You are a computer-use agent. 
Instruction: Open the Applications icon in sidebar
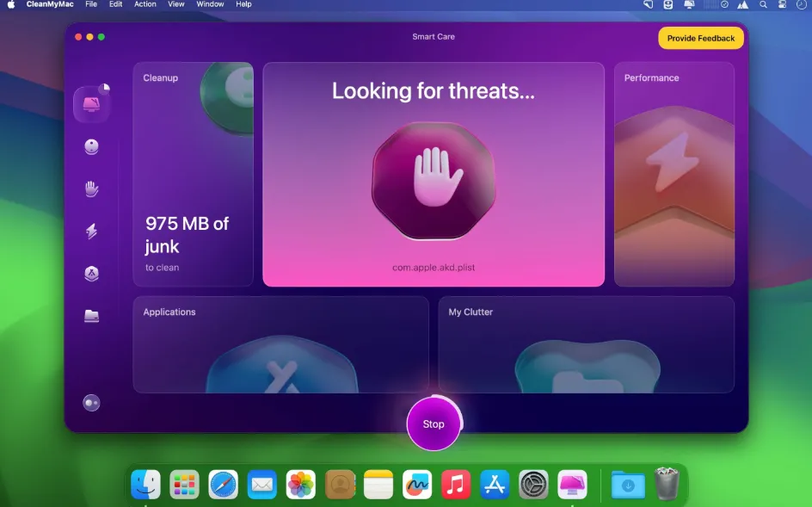click(x=92, y=273)
